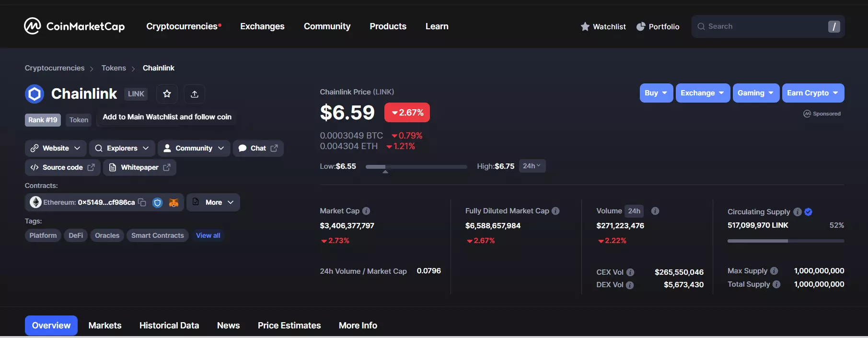Switch to the Markets tab
Image resolution: width=868 pixels, height=338 pixels.
[105, 326]
